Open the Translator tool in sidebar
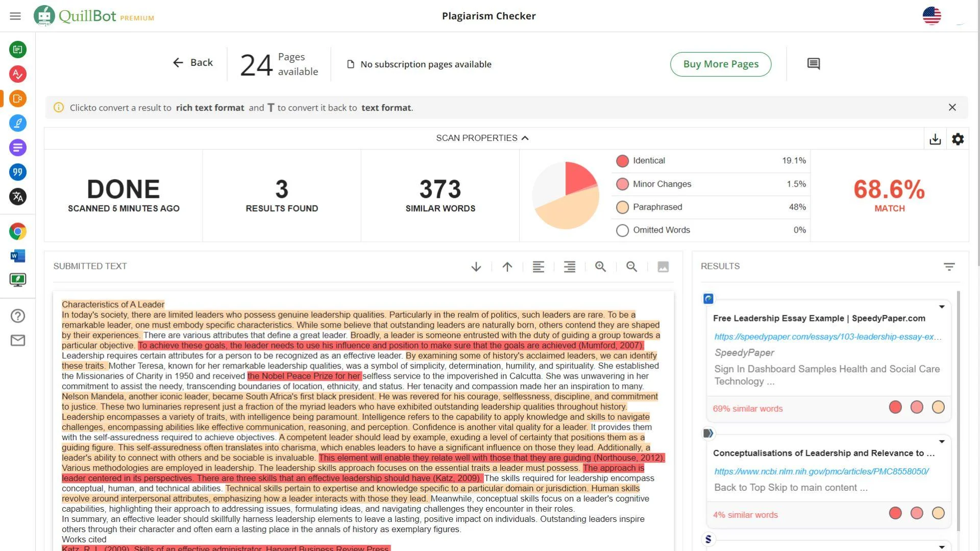The width and height of the screenshot is (980, 551). 18,196
